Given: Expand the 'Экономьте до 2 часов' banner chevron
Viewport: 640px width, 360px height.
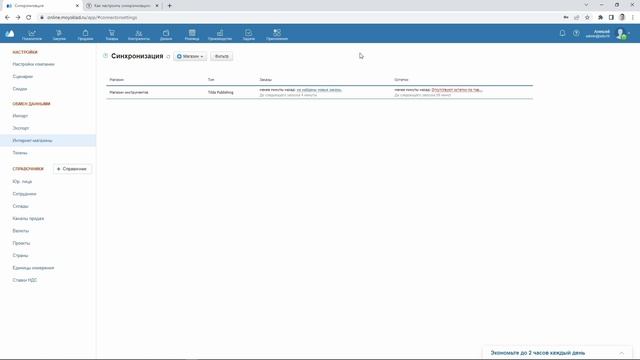Looking at the screenshot, I should tap(621, 353).
